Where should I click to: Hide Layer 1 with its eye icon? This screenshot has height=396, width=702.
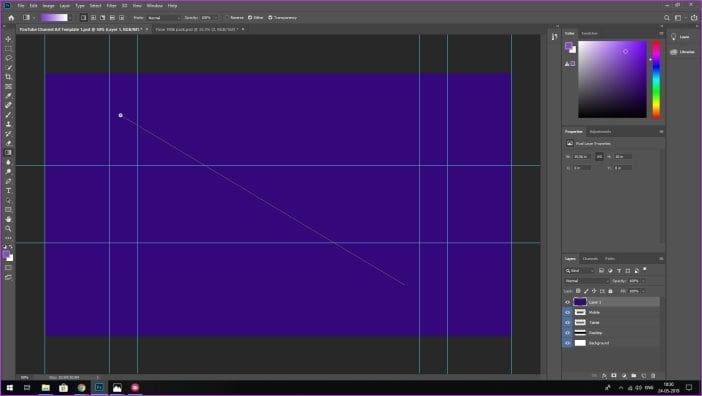point(567,302)
